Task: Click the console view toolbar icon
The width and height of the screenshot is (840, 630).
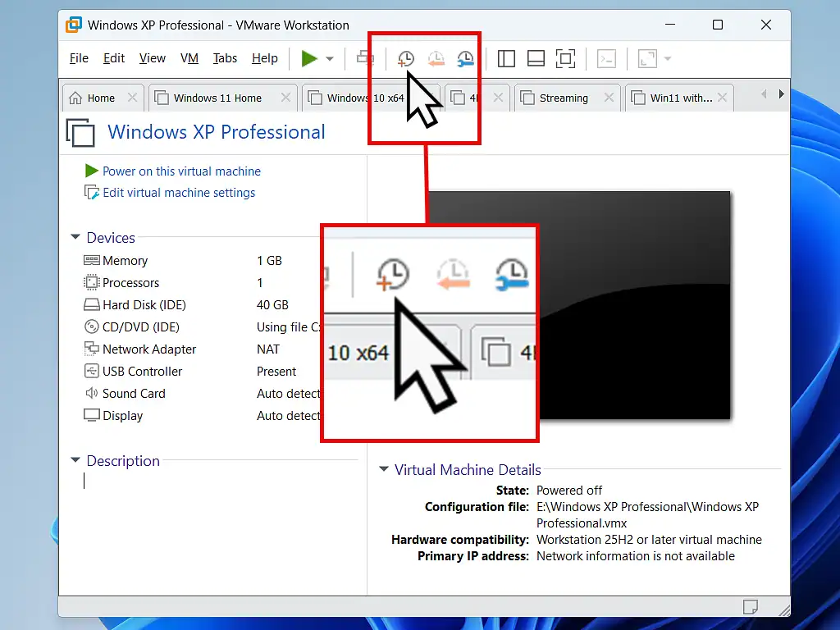Action: coord(606,58)
